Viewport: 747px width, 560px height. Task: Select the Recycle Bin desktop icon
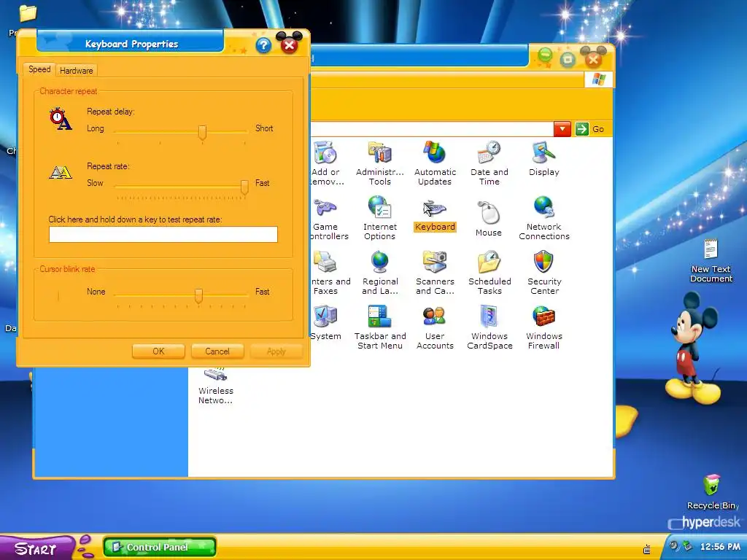712,492
